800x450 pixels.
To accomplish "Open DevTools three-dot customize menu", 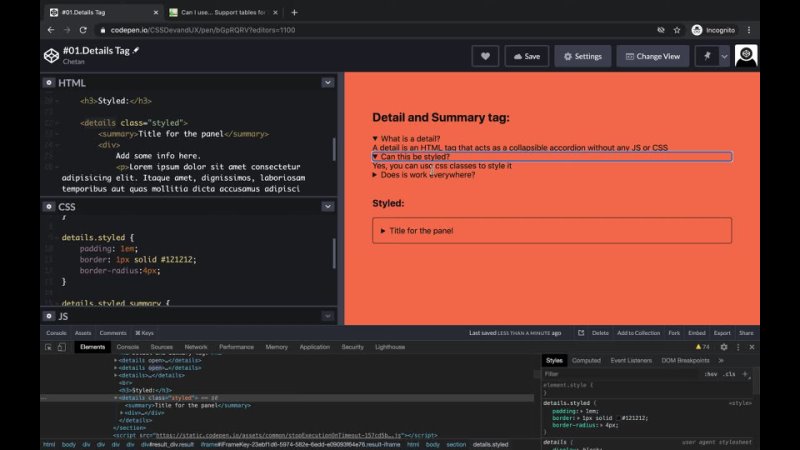I will click(x=738, y=347).
